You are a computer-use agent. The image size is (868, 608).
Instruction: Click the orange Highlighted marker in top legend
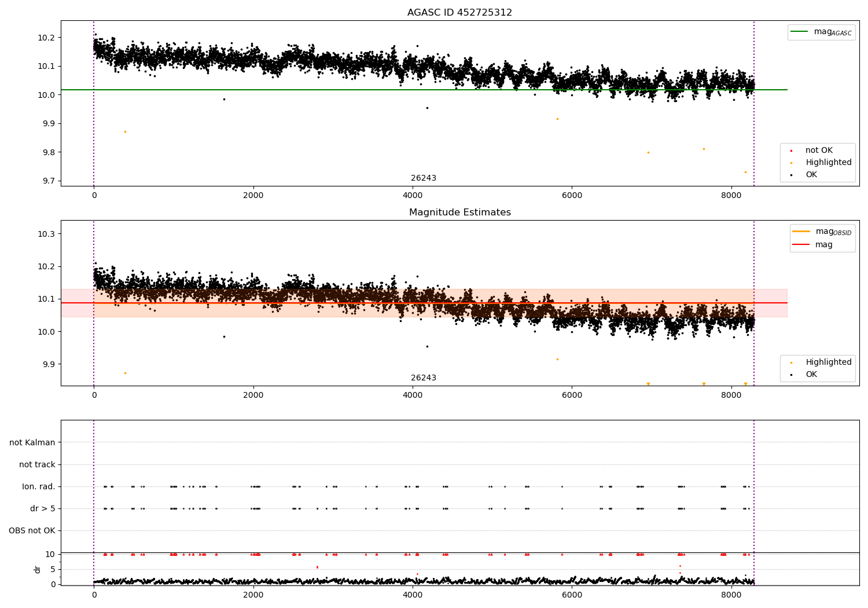[791, 163]
